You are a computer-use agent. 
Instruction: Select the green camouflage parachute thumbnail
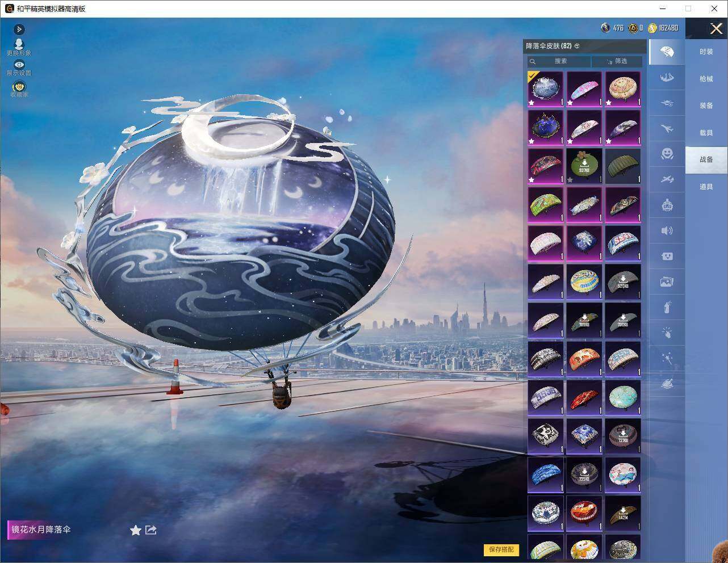[x=623, y=166]
